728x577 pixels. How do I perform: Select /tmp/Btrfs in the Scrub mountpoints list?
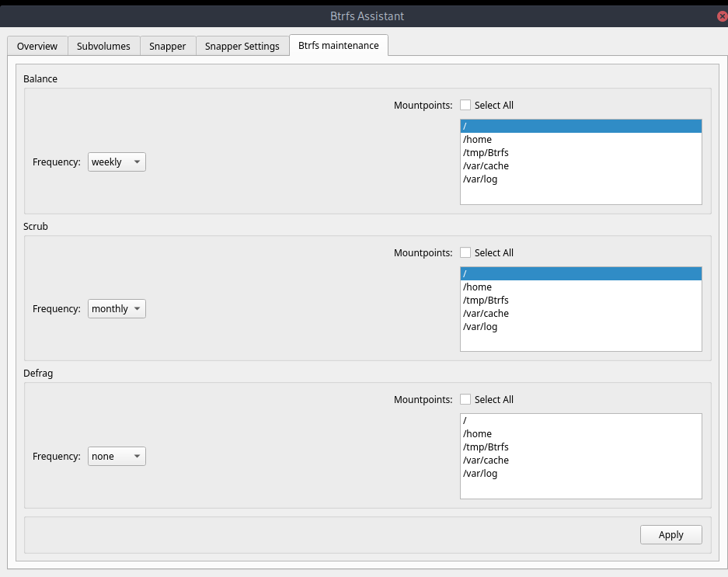coord(581,300)
